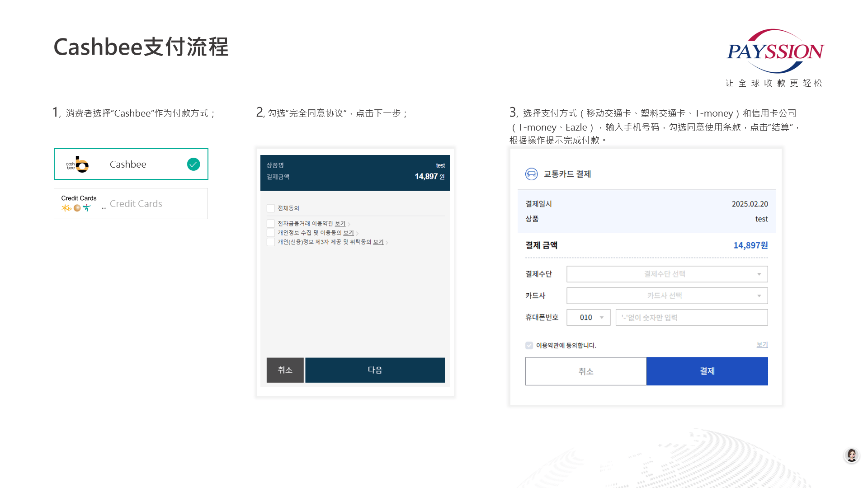
Task: Open the avatar chat icon
Action: [852, 455]
